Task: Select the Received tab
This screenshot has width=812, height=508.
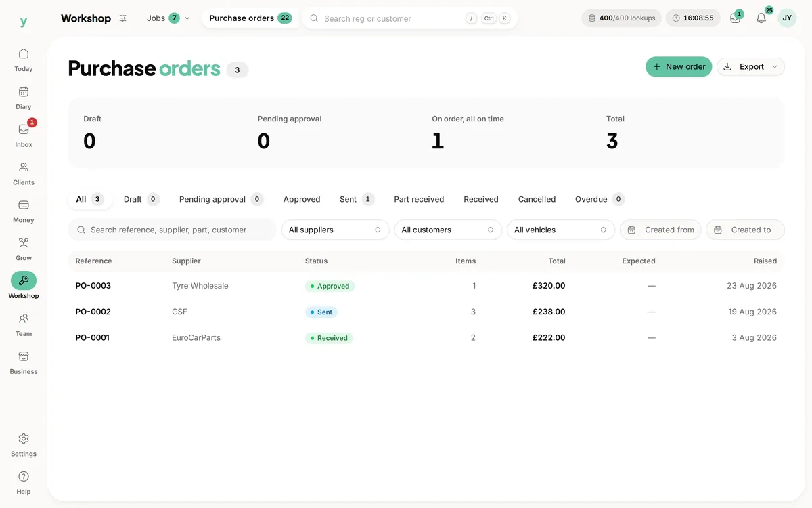Action: 481,199
